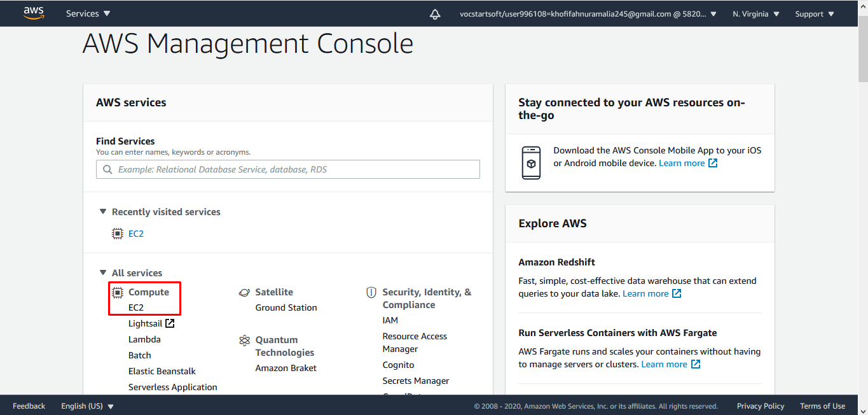This screenshot has height=415, width=868.
Task: Click Learn more under Amazon Redshift
Action: coord(645,293)
